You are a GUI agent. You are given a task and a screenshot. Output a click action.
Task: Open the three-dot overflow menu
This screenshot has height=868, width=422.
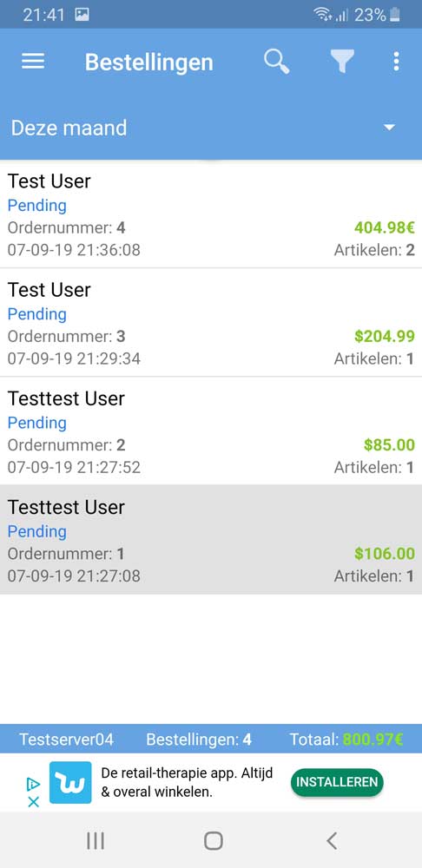(x=396, y=62)
